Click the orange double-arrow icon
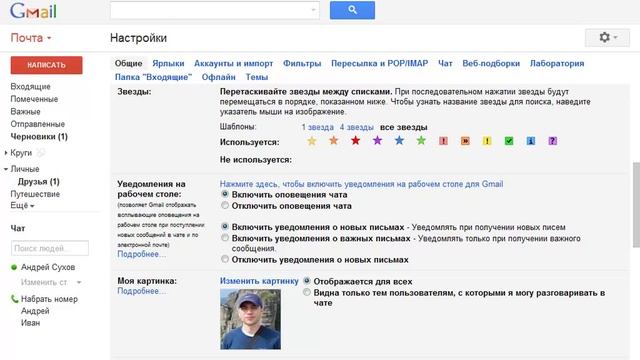This screenshot has width=640, height=360. tap(465, 141)
